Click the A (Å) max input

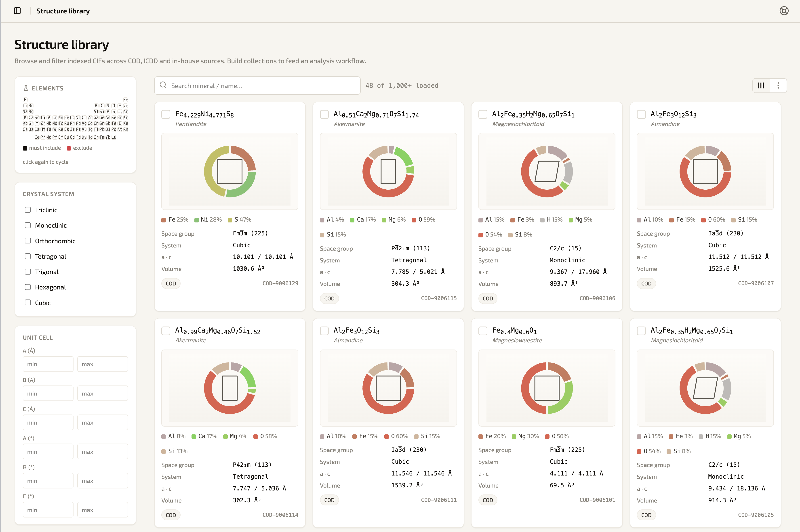click(x=103, y=364)
